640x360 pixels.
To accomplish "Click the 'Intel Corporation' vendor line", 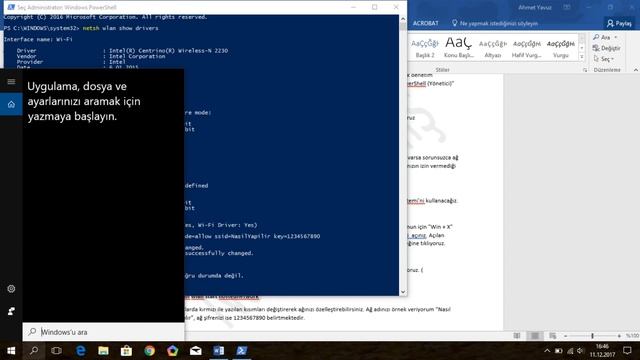I will (137, 56).
